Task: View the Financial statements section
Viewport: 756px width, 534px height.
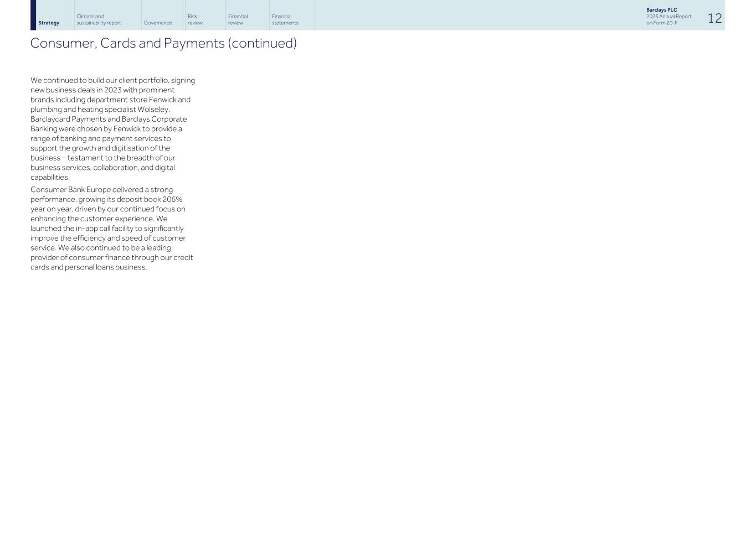Action: (x=285, y=19)
